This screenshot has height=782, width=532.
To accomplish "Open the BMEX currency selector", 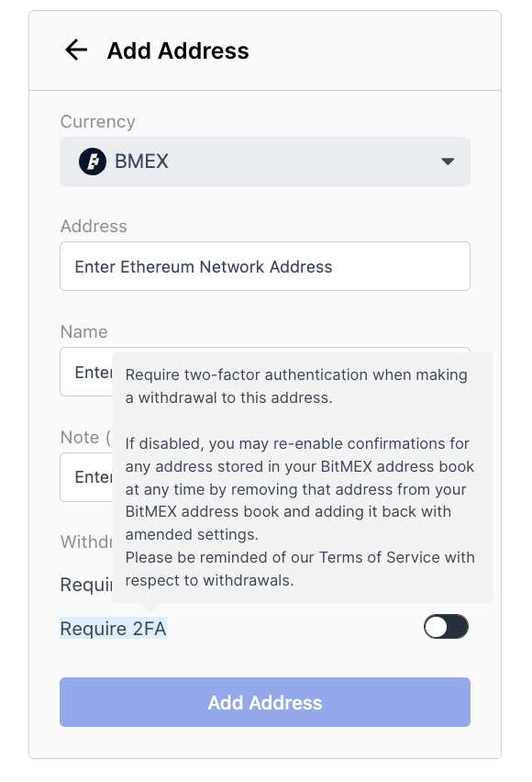I will click(265, 162).
